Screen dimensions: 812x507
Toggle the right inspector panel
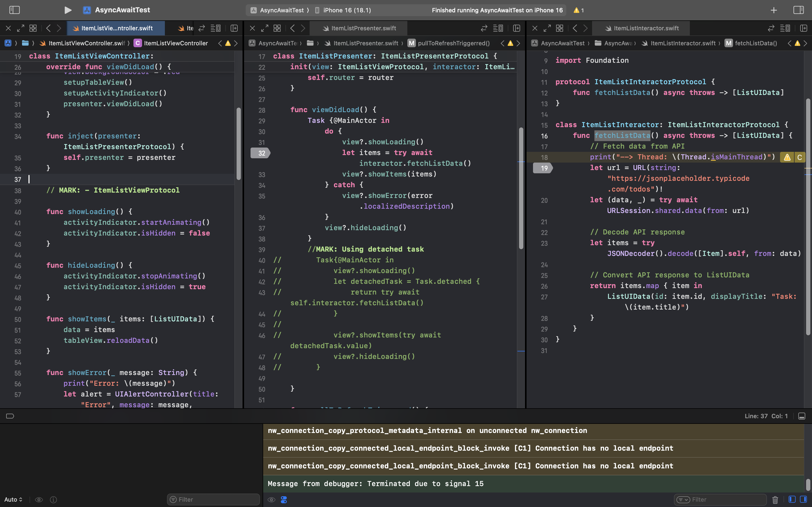coord(798,10)
